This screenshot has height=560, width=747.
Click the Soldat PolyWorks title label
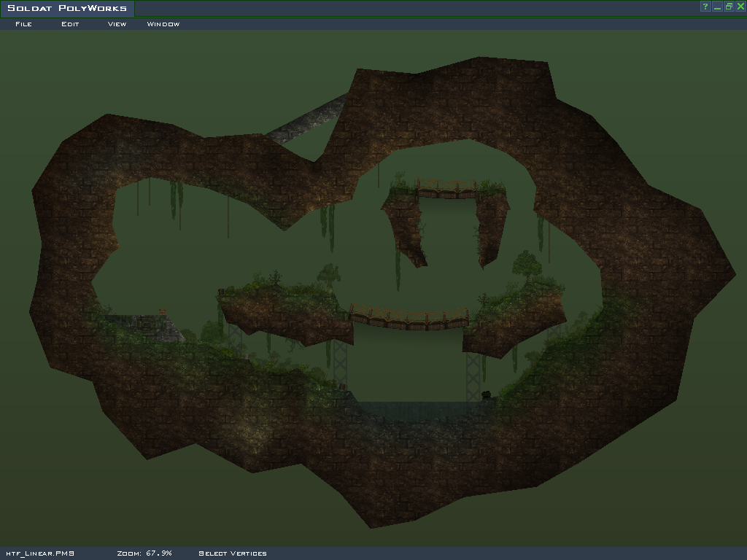pos(66,9)
